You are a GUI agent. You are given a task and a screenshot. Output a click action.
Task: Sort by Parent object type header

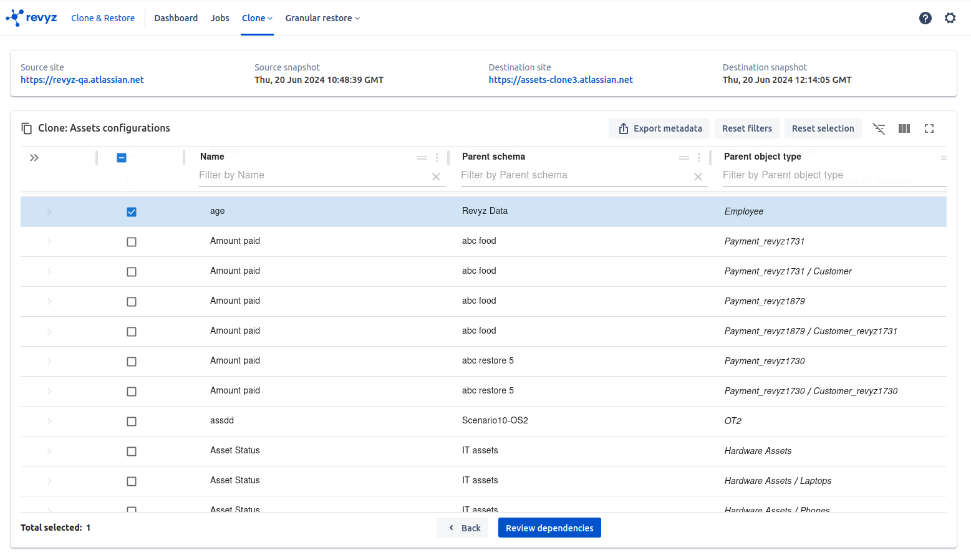[x=762, y=157]
